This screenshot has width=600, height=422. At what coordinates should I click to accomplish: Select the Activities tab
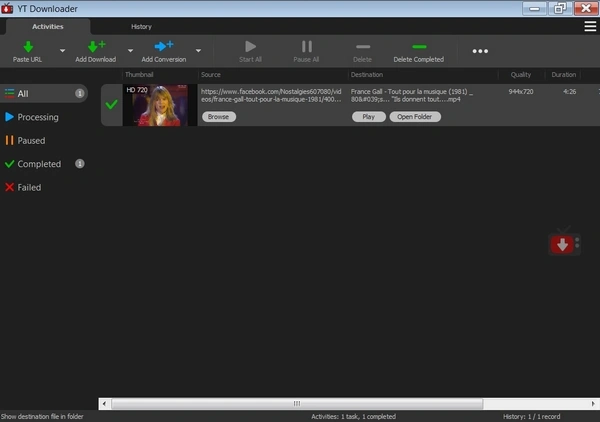(48, 26)
